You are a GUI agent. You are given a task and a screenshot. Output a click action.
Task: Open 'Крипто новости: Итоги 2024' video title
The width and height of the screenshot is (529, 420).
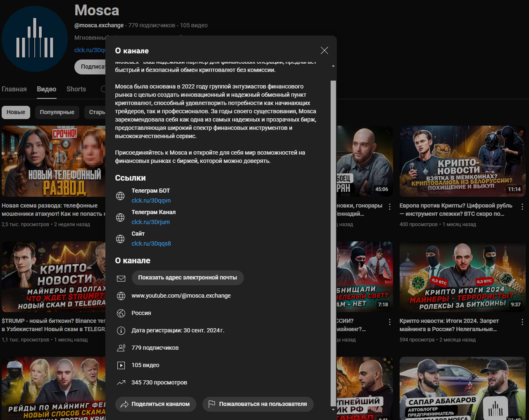point(449,325)
